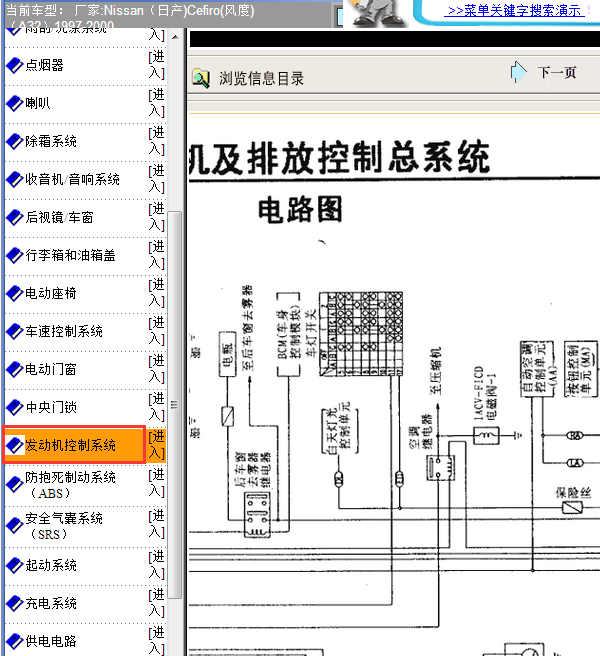Screen dimensions: 600x656
Task: Select 点烟器 in the system list
Action: point(44,65)
